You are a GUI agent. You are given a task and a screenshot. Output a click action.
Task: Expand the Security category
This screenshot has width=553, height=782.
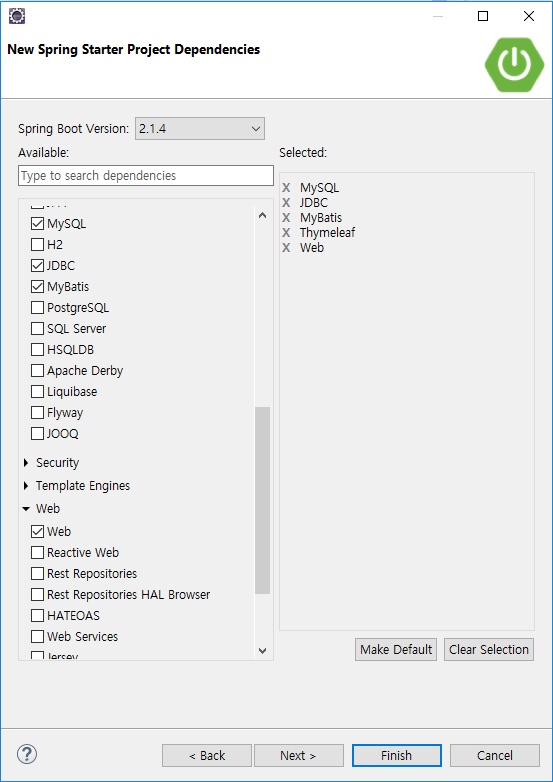pos(26,463)
